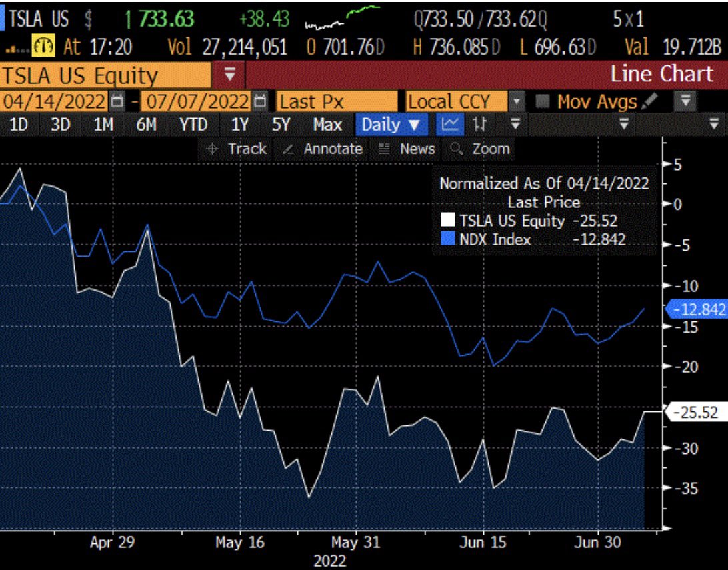Click the Apr 29 date axis label

point(113,542)
